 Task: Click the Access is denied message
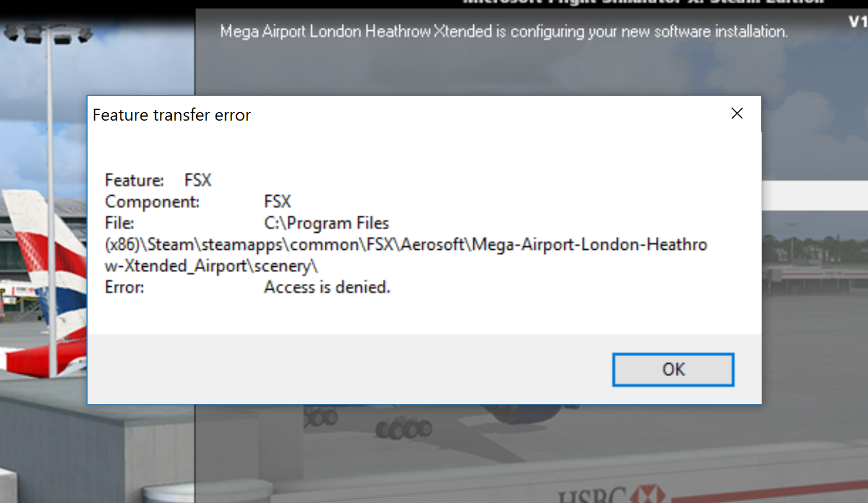[x=327, y=287]
